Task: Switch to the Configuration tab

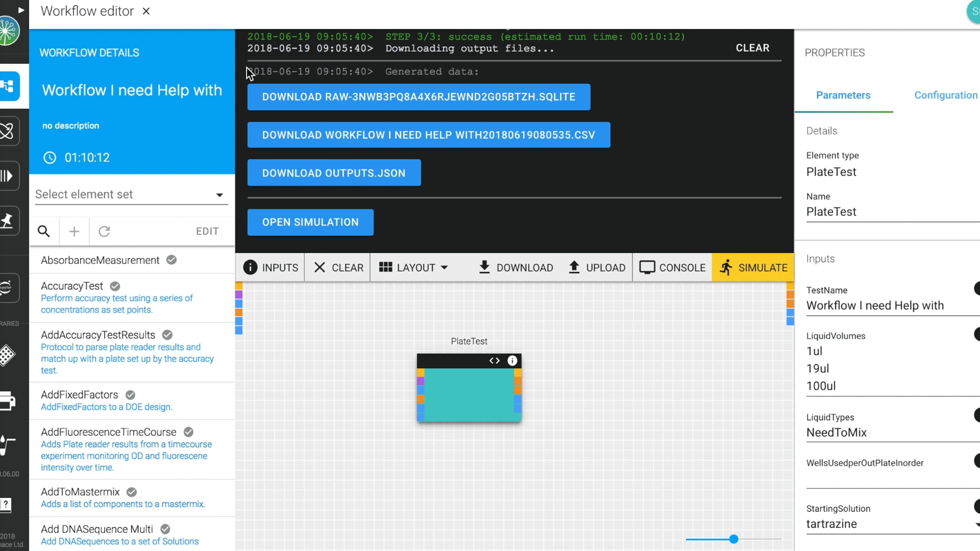Action: coord(945,95)
